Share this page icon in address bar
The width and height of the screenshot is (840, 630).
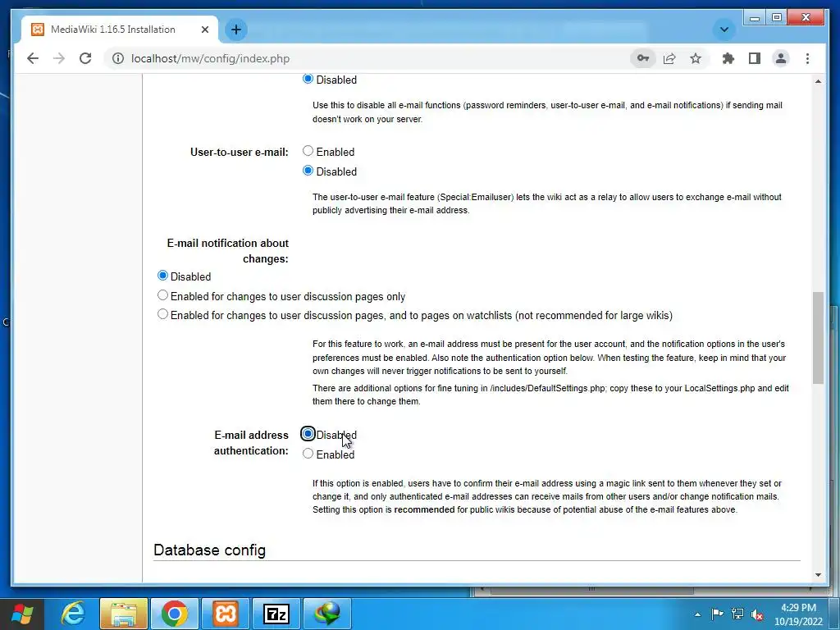click(669, 58)
